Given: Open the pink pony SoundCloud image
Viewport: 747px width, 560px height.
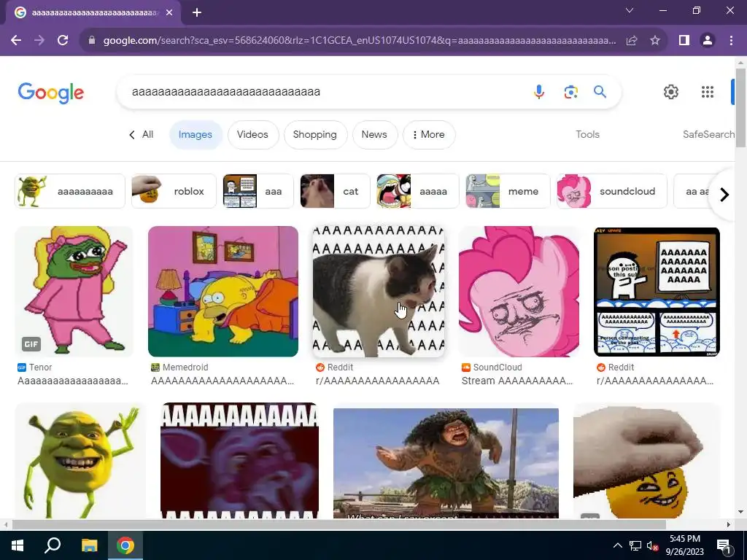Looking at the screenshot, I should (519, 292).
